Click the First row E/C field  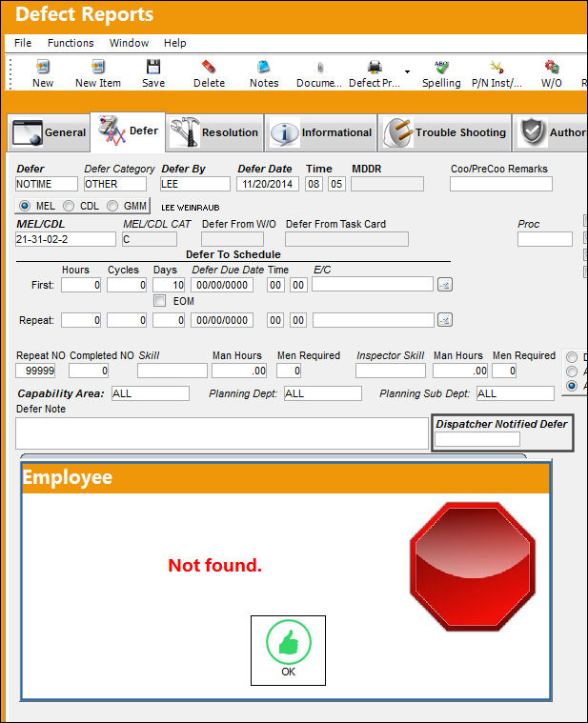click(373, 285)
